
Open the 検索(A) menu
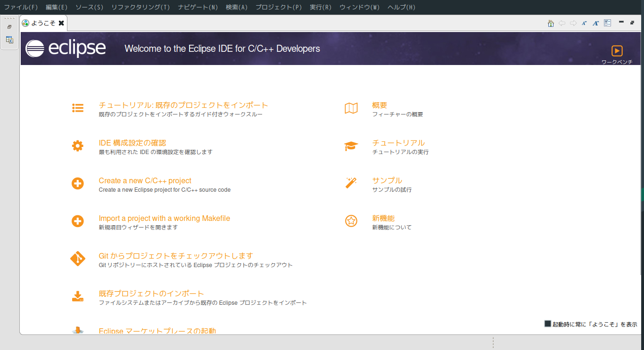pos(237,7)
